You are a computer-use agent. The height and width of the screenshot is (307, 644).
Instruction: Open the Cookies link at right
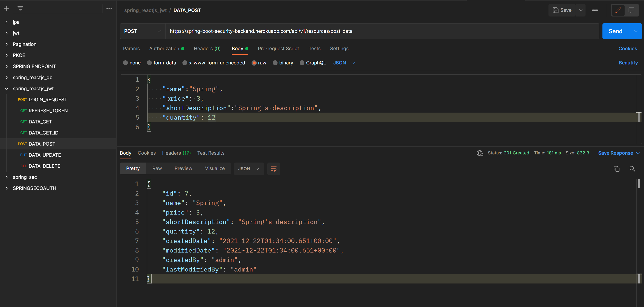point(628,49)
